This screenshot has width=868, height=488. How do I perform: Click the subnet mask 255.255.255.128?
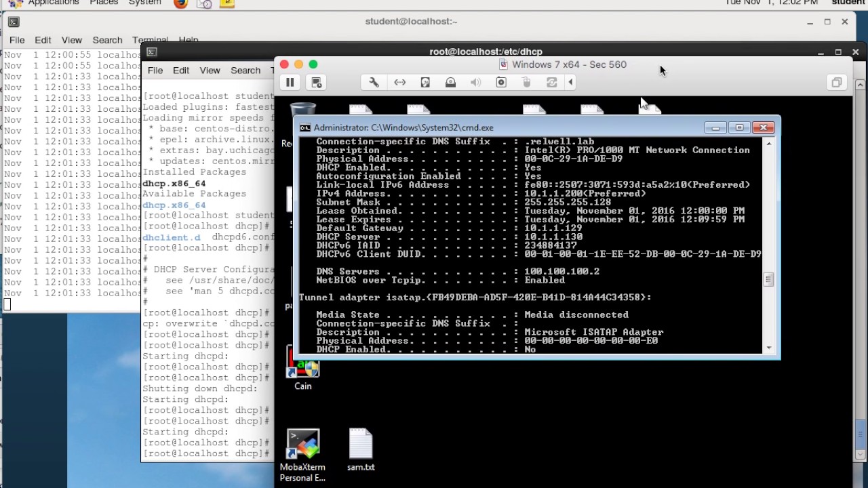coord(568,202)
